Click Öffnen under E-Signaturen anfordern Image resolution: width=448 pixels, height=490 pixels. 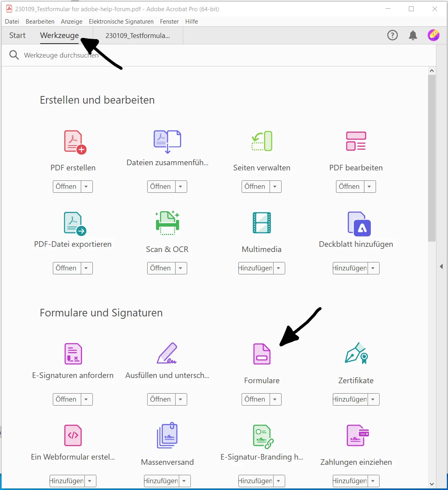click(67, 399)
